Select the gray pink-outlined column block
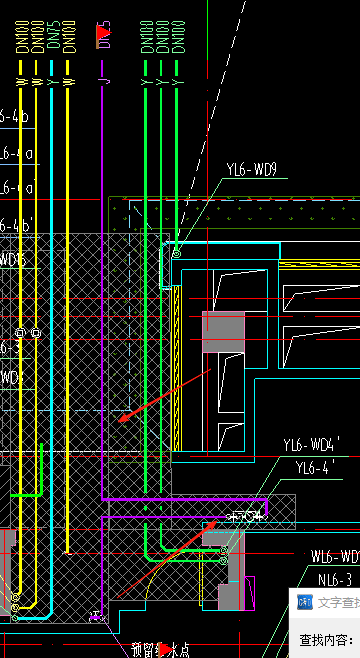360x658 pixels. (224, 332)
